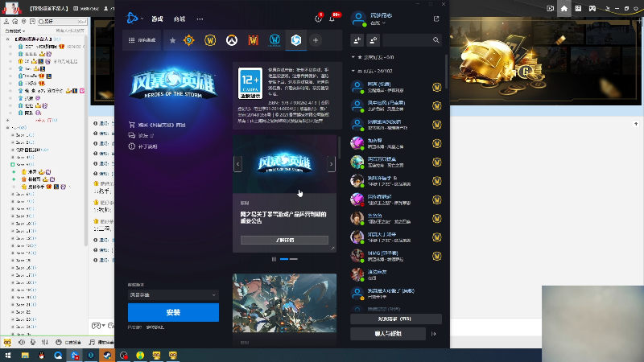Pop out the friends panel

point(436,19)
